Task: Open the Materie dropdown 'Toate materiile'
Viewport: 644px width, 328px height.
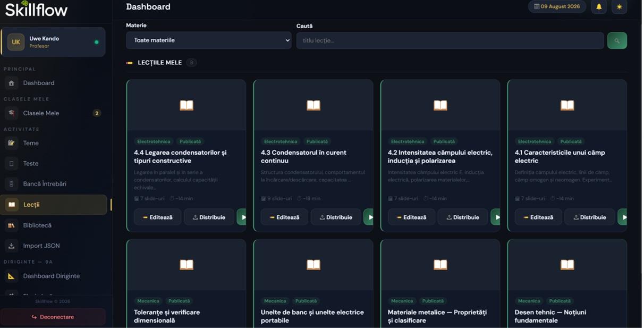Action: tap(209, 40)
